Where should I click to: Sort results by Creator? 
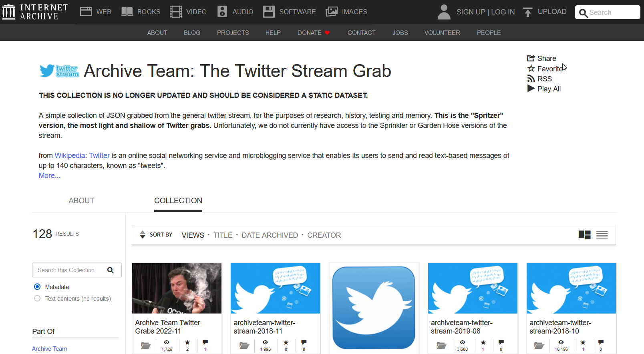(324, 235)
